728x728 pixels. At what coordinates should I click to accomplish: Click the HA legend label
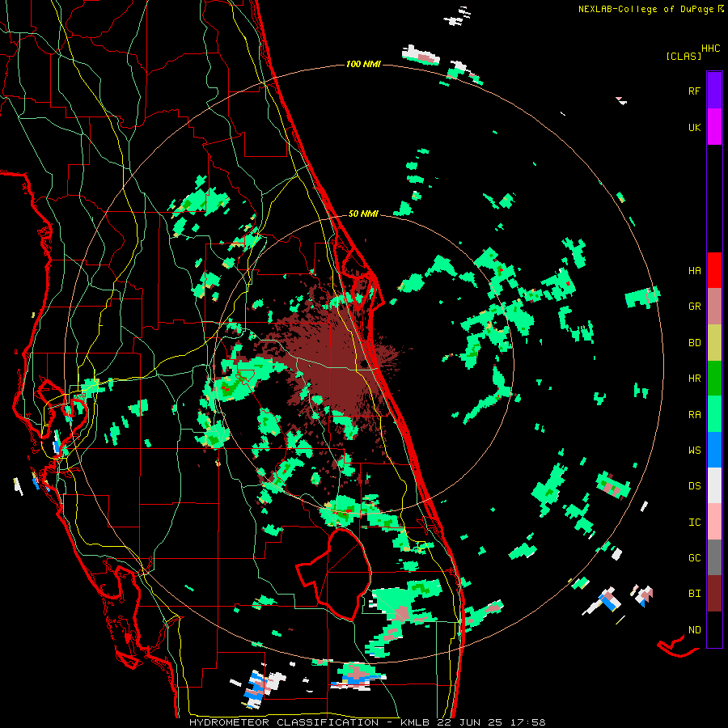tap(694, 271)
